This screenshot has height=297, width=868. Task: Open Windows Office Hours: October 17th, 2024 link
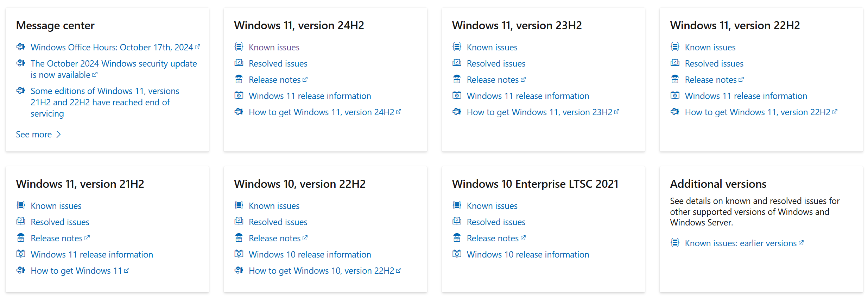click(112, 48)
